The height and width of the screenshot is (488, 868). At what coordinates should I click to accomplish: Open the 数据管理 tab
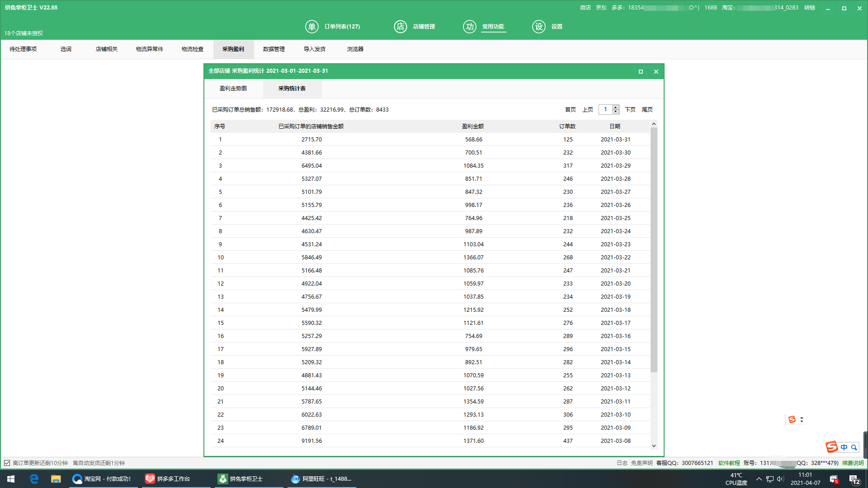pos(274,49)
